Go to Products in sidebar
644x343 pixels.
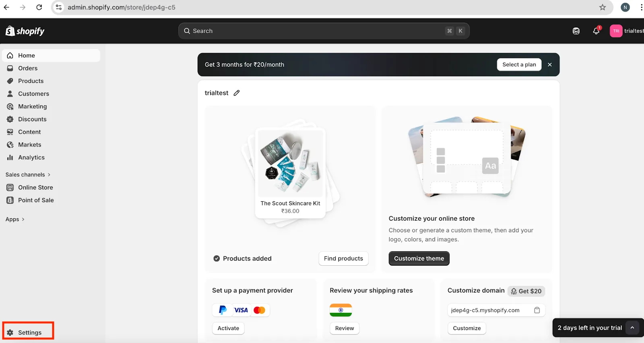[x=51, y=81]
